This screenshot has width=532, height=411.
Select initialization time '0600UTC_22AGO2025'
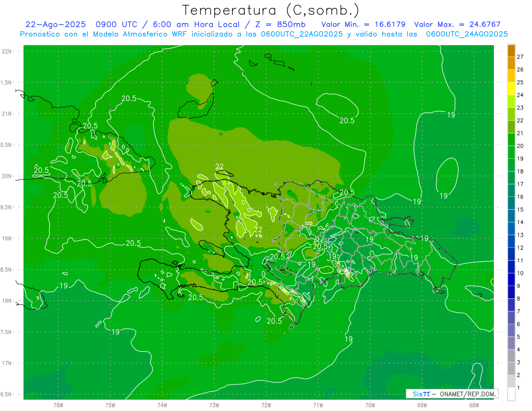tap(302, 34)
